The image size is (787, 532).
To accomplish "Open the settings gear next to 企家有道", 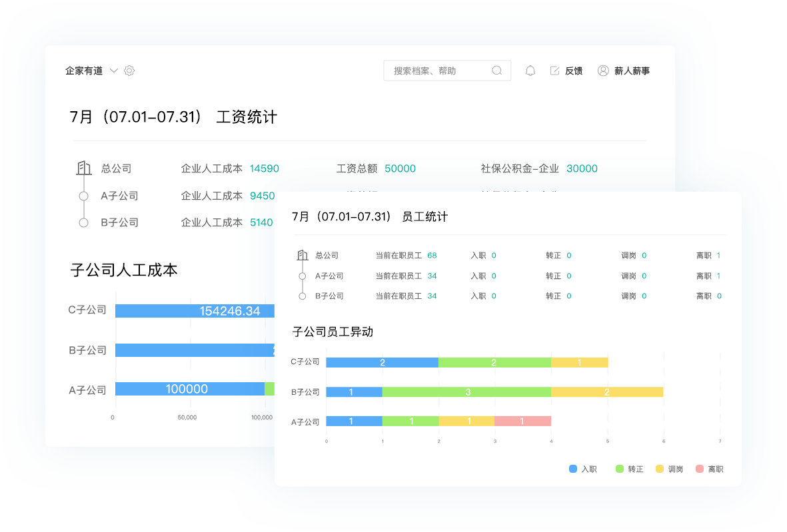I will point(129,71).
